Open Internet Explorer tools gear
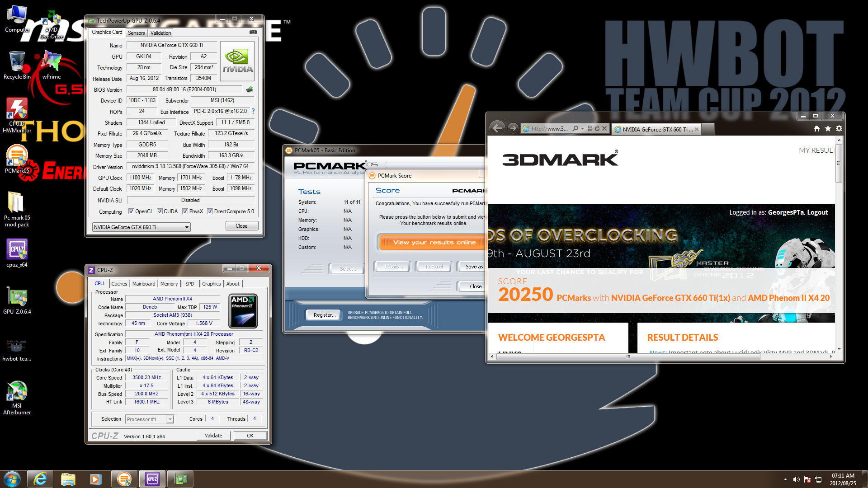 839,129
